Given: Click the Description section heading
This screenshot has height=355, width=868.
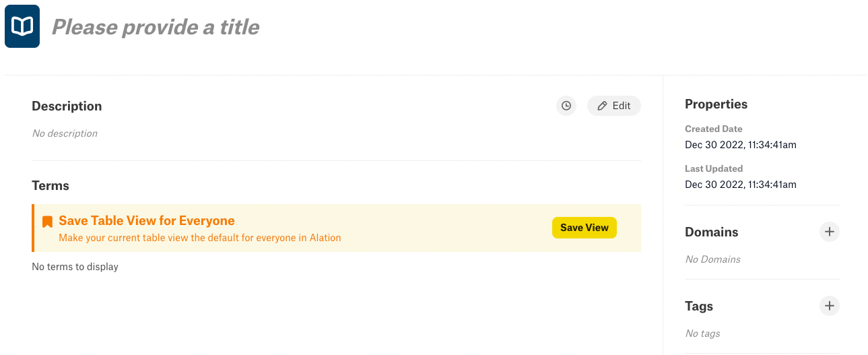Looking at the screenshot, I should point(67,106).
